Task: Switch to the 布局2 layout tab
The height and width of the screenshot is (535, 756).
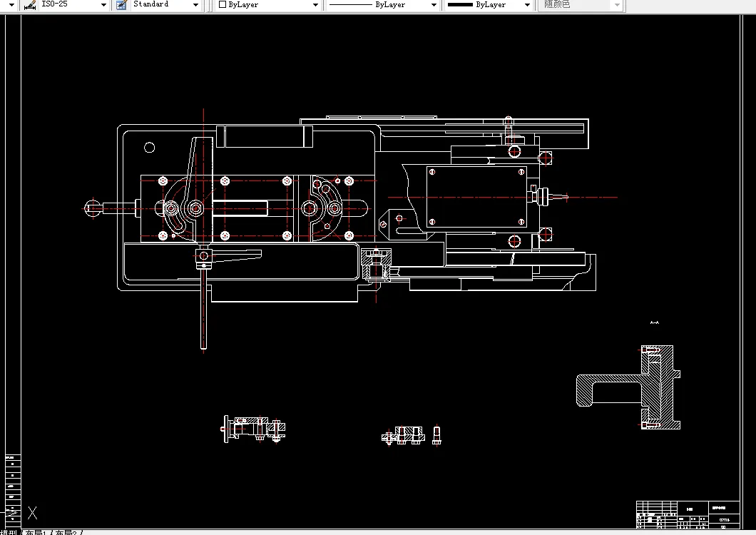Action: (66, 533)
